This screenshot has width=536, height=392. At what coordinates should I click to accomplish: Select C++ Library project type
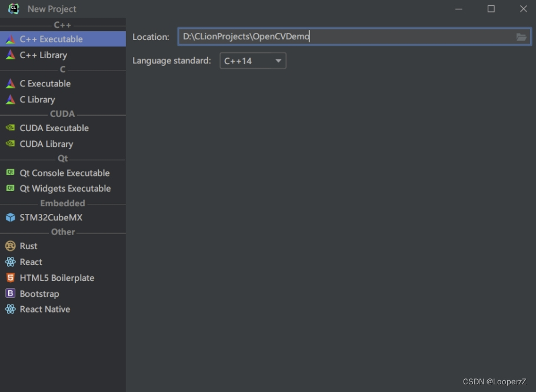pyautogui.click(x=63, y=55)
